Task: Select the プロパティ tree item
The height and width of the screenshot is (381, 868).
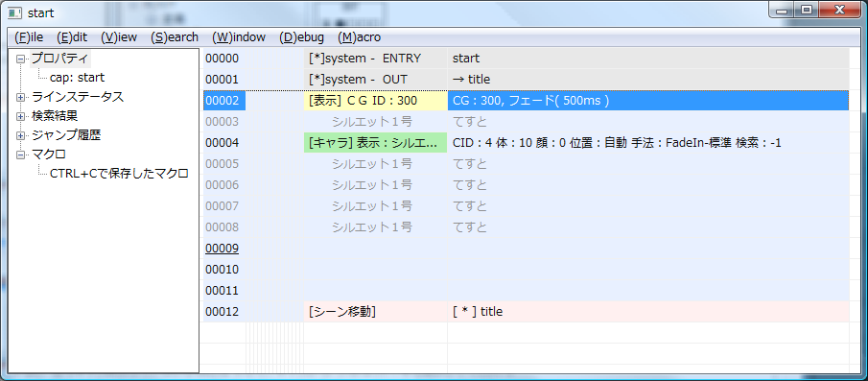Action: pos(59,59)
